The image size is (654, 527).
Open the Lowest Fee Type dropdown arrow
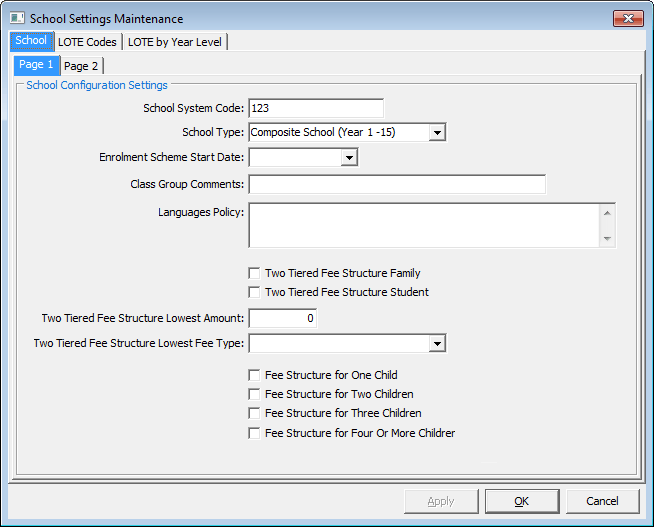(x=437, y=344)
